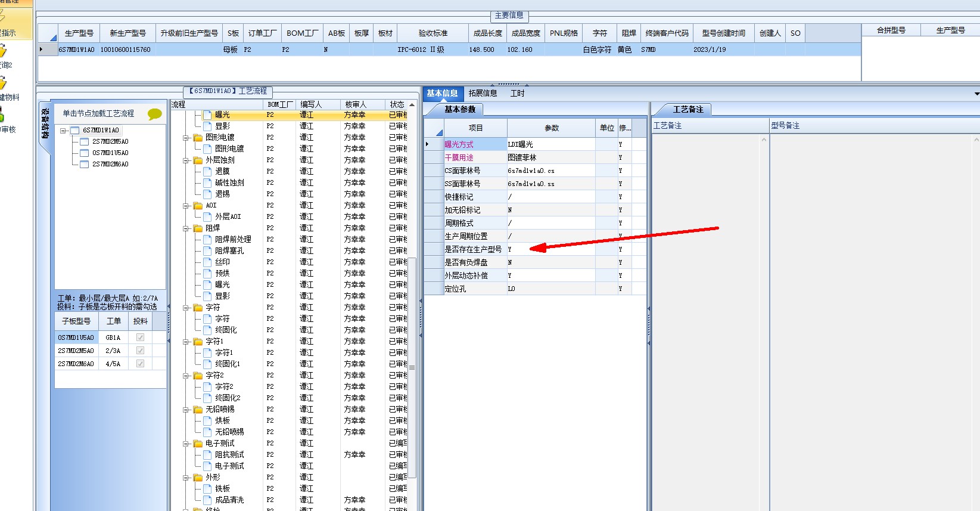Image resolution: width=980 pixels, height=511 pixels.
Task: Click document icon of 阻抗测试 step
Action: coord(207,455)
